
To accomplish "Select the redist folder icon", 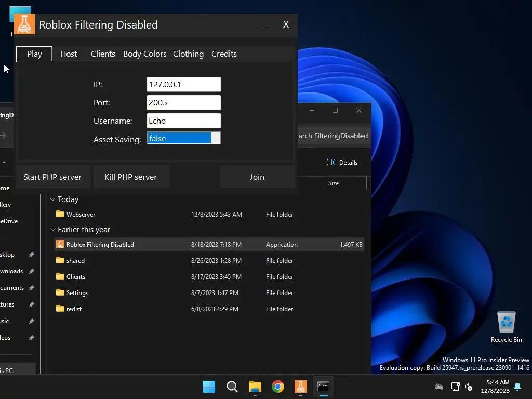I will coord(60,309).
